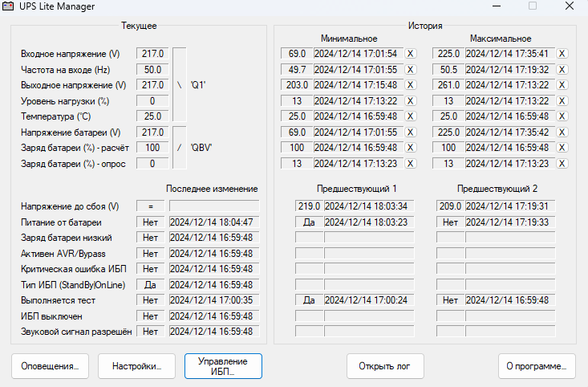Clear the minimum battery voltage record
The height and width of the screenshot is (387, 588).
click(411, 132)
